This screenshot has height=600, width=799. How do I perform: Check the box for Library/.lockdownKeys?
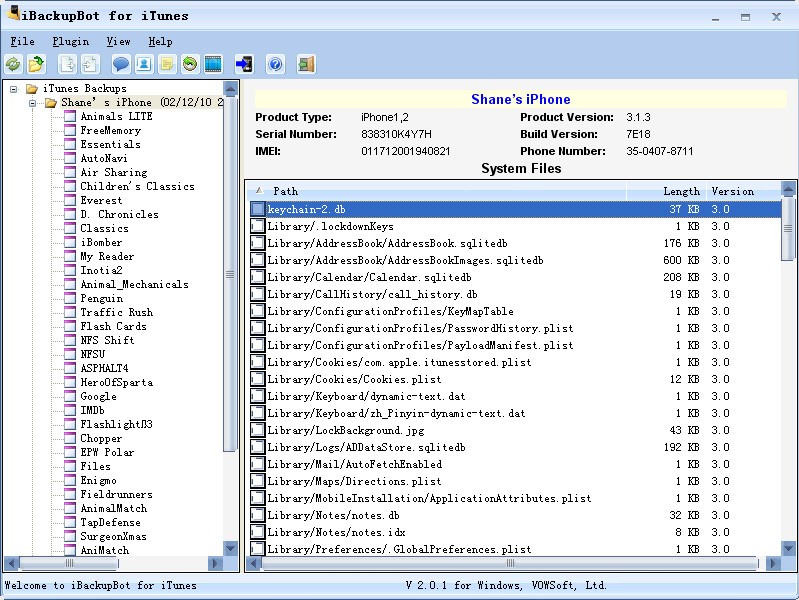(258, 226)
